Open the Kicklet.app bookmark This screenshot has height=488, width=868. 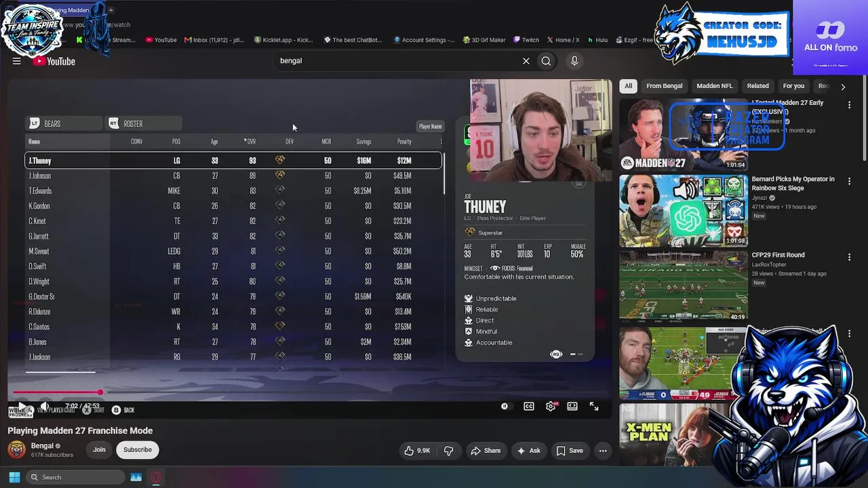(x=283, y=40)
